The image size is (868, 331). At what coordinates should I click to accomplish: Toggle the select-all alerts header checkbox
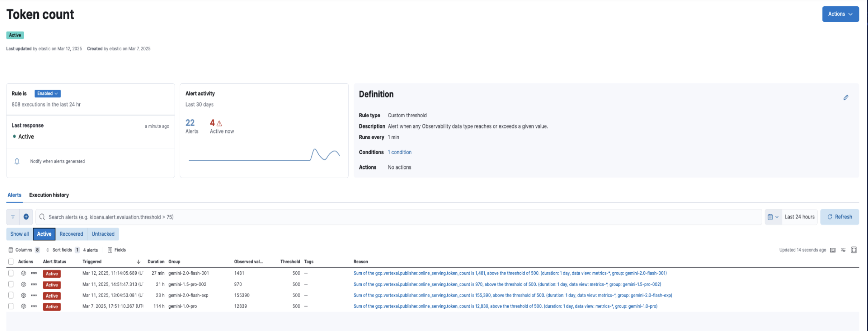click(11, 261)
